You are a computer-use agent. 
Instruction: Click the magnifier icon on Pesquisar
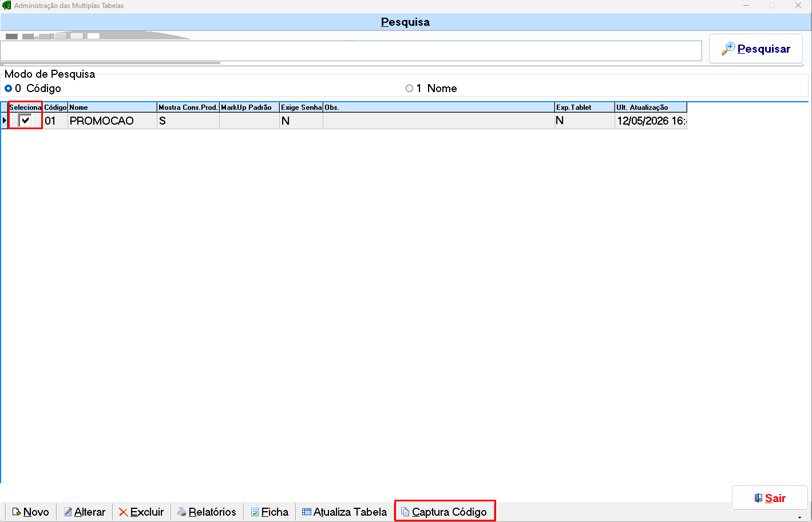[x=728, y=49]
